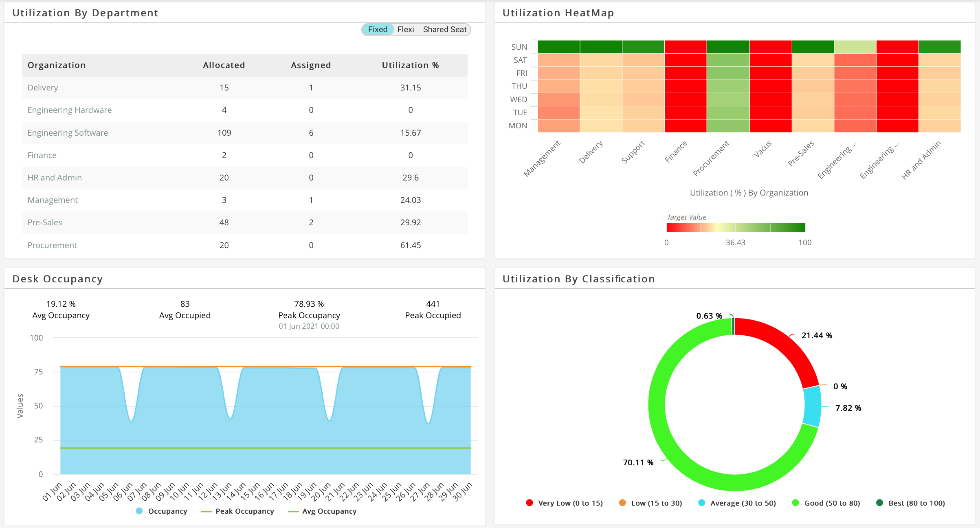This screenshot has height=528, width=980.
Task: Switch to Flexi seat type
Action: (405, 29)
